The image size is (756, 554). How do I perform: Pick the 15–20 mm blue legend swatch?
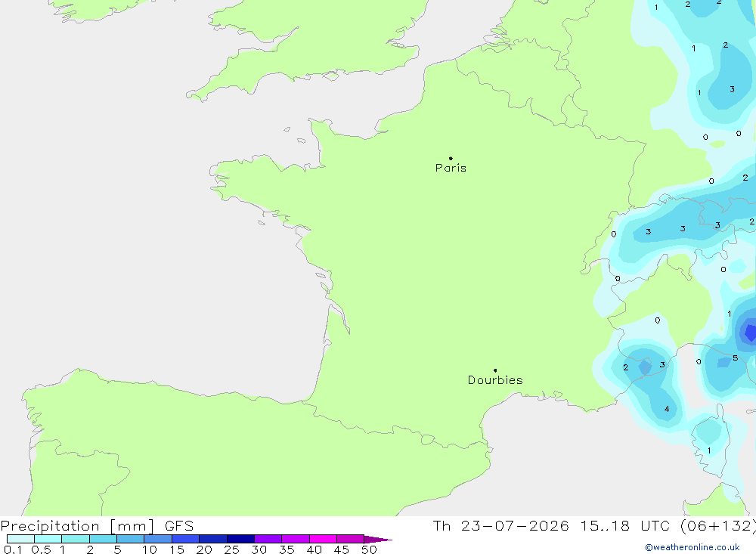(x=186, y=539)
